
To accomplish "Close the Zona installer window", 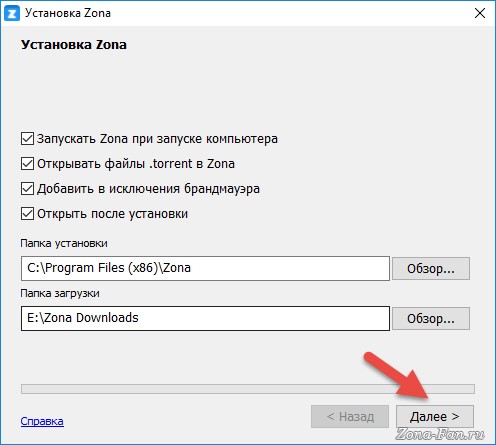I will tap(480, 13).
